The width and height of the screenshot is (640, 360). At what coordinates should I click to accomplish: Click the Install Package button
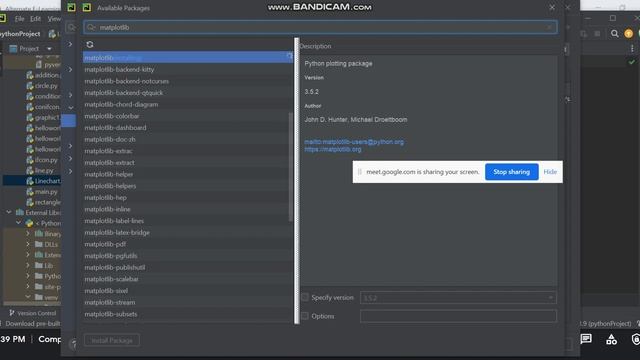pyautogui.click(x=112, y=340)
